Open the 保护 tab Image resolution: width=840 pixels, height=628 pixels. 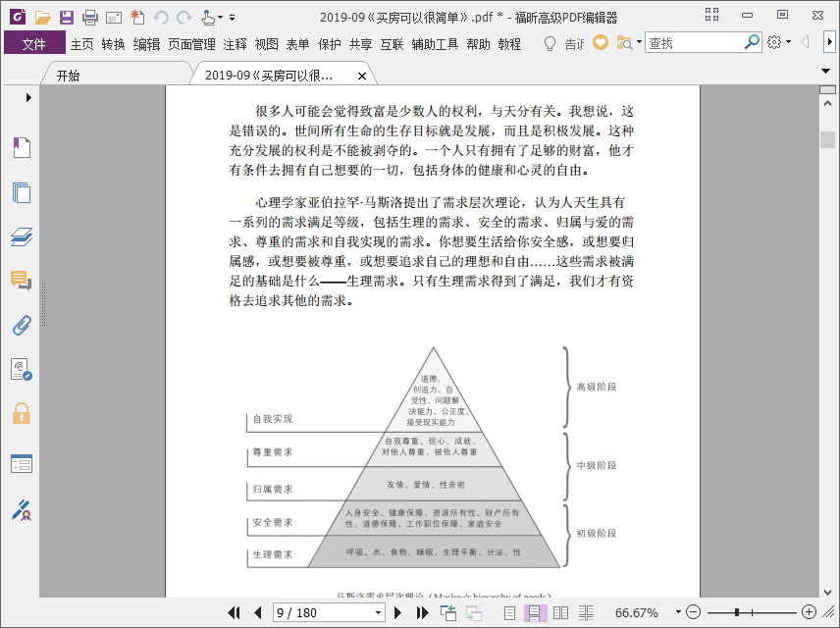[x=329, y=44]
